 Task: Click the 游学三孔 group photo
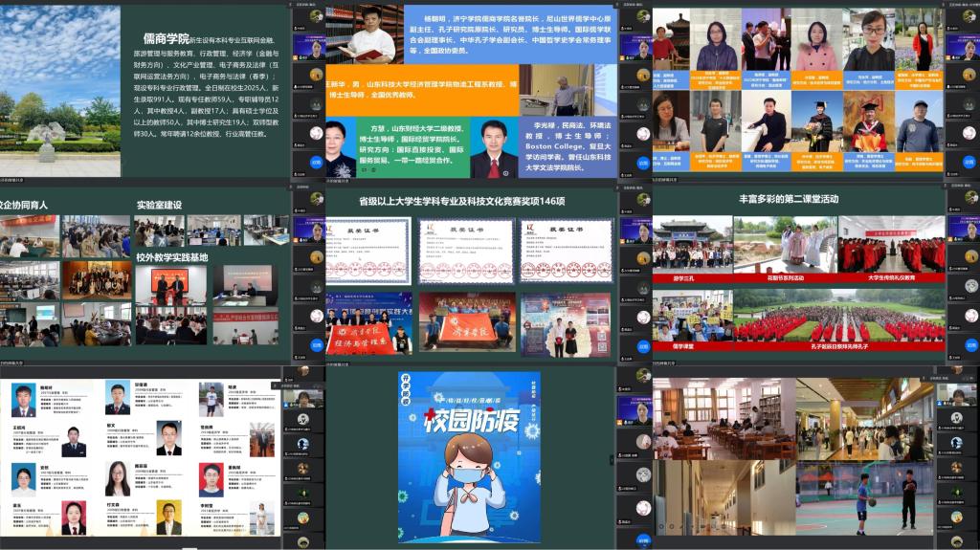point(692,243)
